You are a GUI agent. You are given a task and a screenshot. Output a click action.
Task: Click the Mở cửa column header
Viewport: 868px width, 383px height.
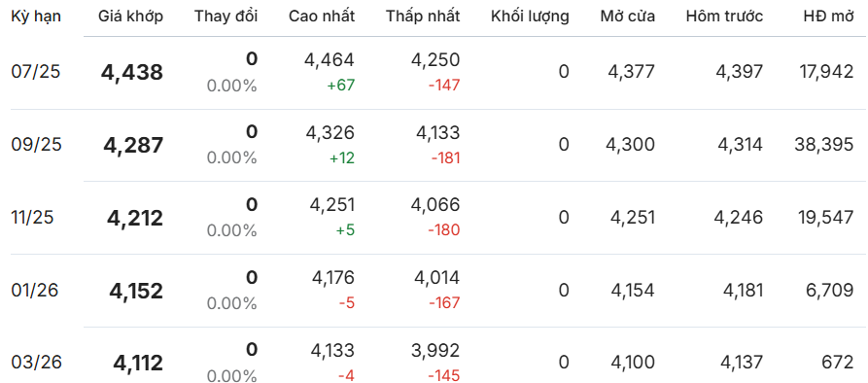pyautogui.click(x=628, y=17)
